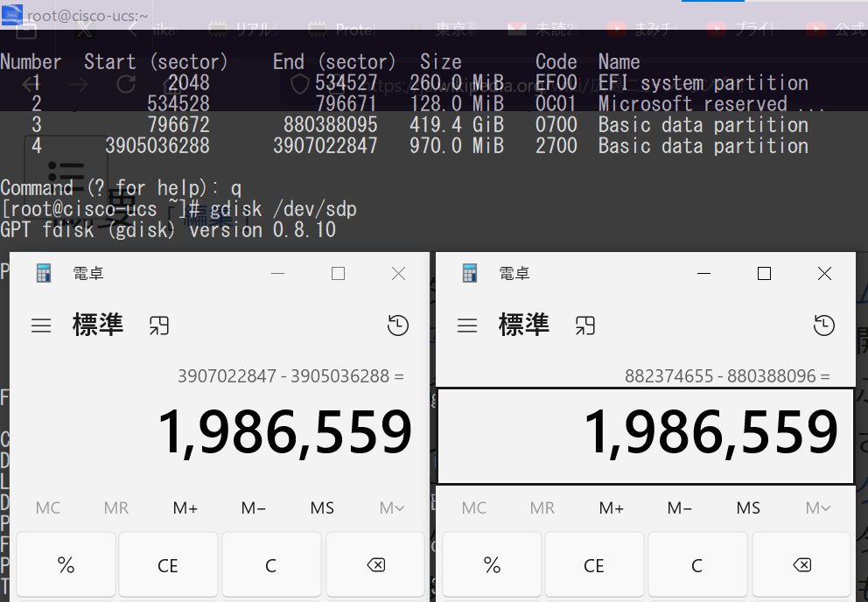Click 標準 mode label in left calculator

98,325
